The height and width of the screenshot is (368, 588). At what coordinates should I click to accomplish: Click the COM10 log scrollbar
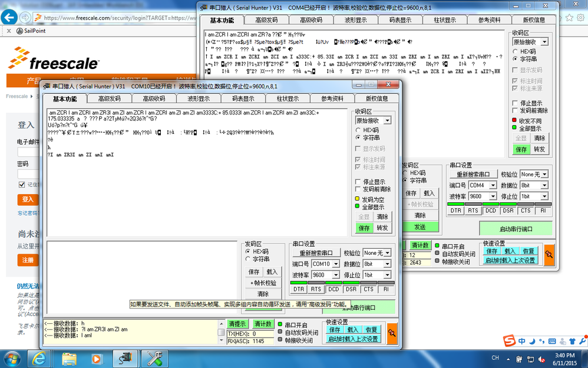click(222, 331)
